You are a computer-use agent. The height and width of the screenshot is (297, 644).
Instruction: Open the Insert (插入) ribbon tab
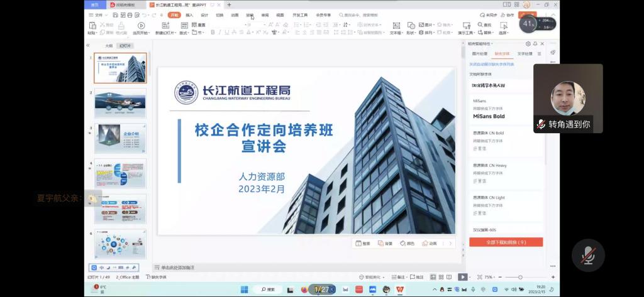(x=189, y=15)
